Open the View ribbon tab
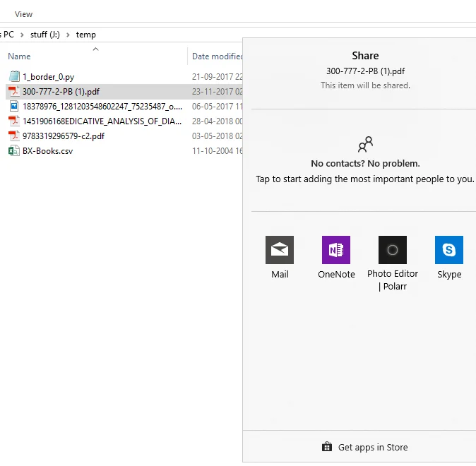The image size is (476, 466). [x=24, y=14]
